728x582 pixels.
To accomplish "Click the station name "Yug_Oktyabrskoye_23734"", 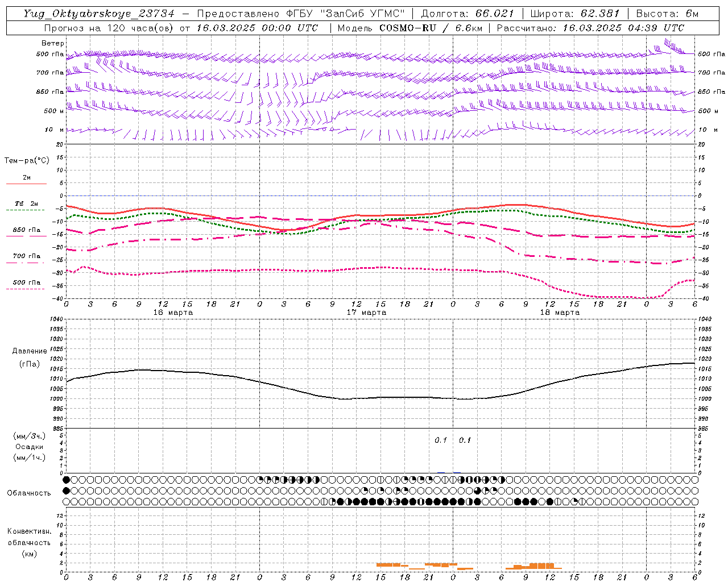I will point(99,14).
